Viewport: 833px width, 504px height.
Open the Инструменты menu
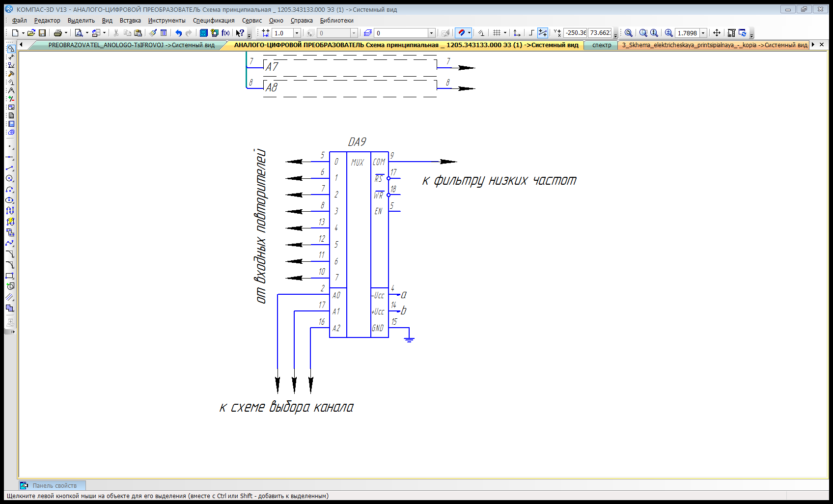[x=167, y=21]
